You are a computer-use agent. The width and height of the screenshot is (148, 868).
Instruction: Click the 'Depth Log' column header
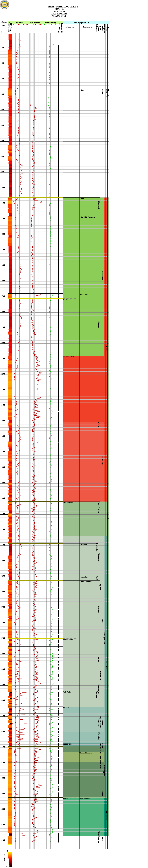point(4,23)
